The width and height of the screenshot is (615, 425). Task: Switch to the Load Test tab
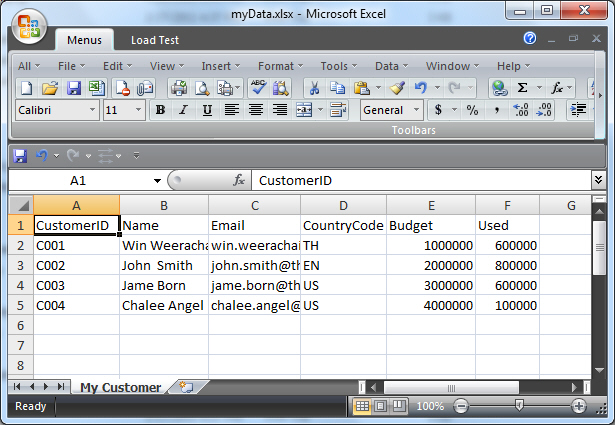[x=155, y=41]
